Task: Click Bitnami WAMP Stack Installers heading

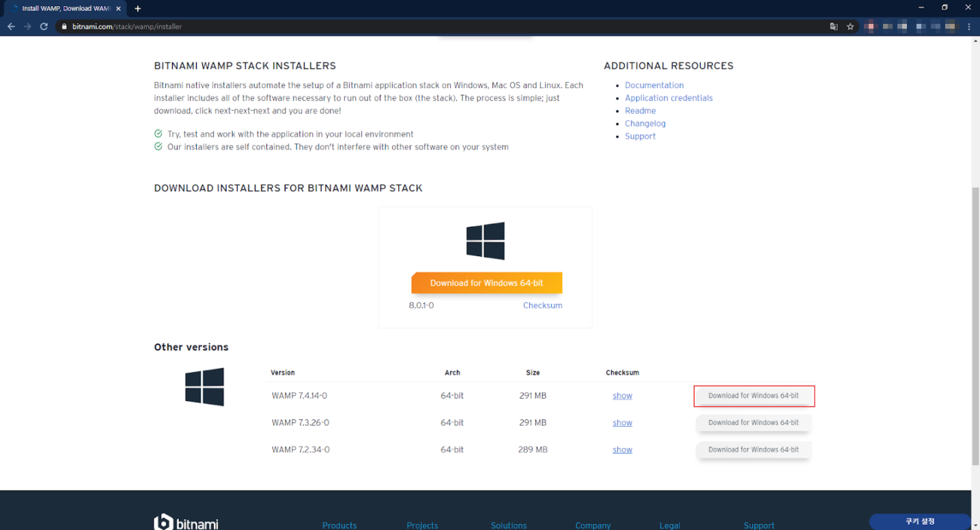Action: coord(245,66)
